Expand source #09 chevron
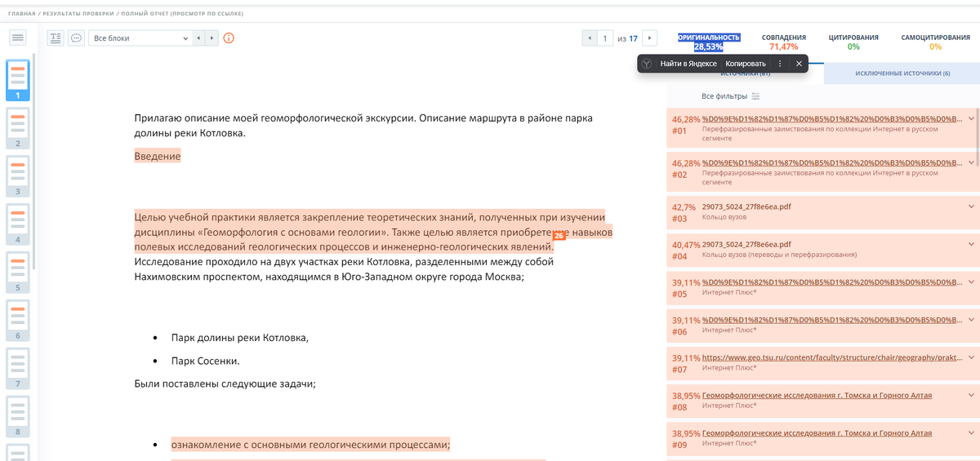 pyautogui.click(x=971, y=433)
